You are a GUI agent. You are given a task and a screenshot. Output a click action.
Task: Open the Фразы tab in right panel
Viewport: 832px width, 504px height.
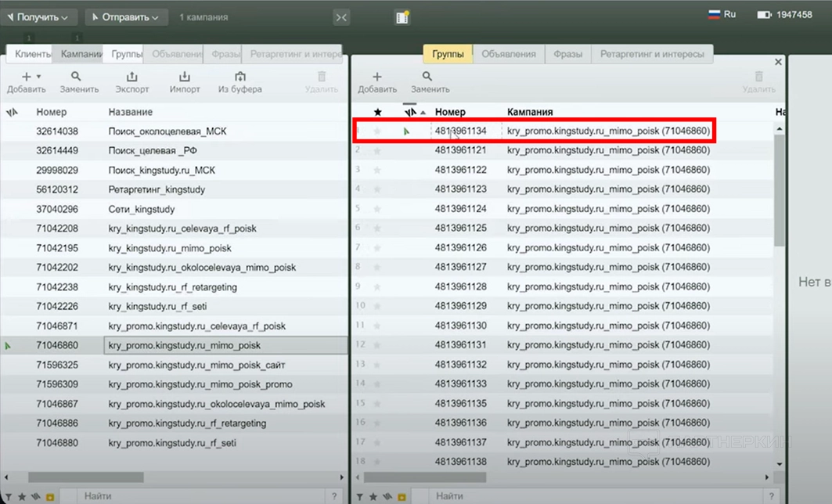coord(567,54)
